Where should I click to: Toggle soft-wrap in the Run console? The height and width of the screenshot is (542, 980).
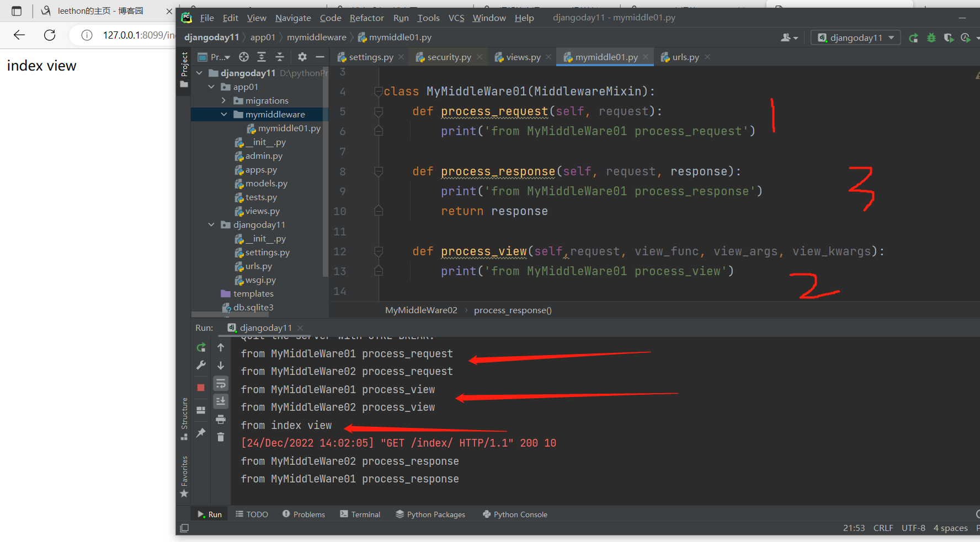pyautogui.click(x=221, y=383)
